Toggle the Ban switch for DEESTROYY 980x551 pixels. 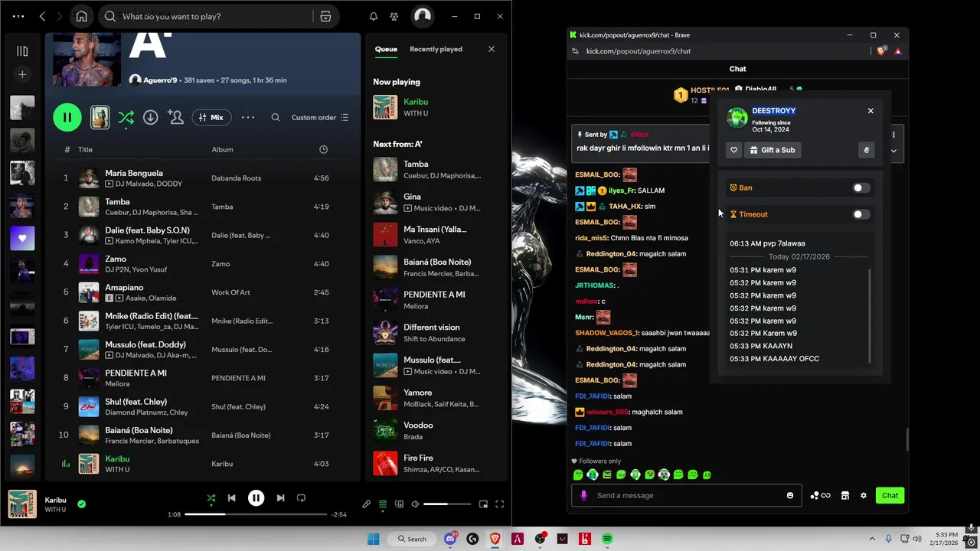tap(861, 187)
